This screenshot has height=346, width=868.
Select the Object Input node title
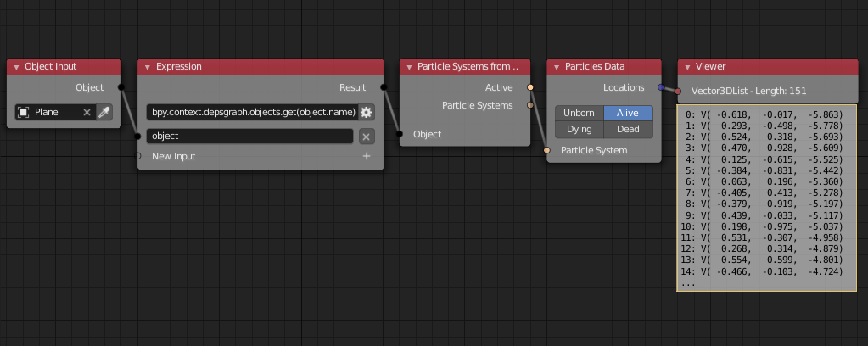click(x=51, y=66)
